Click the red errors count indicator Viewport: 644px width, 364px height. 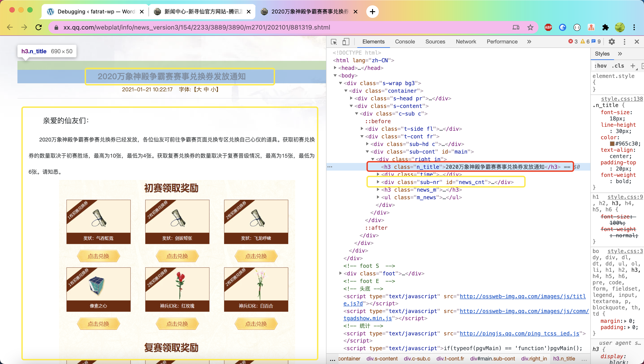click(x=573, y=42)
